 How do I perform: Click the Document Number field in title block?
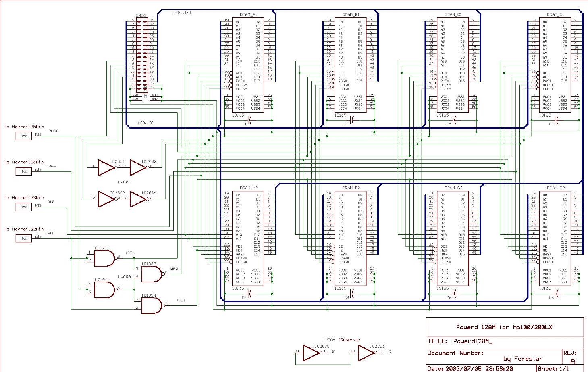coord(455,353)
